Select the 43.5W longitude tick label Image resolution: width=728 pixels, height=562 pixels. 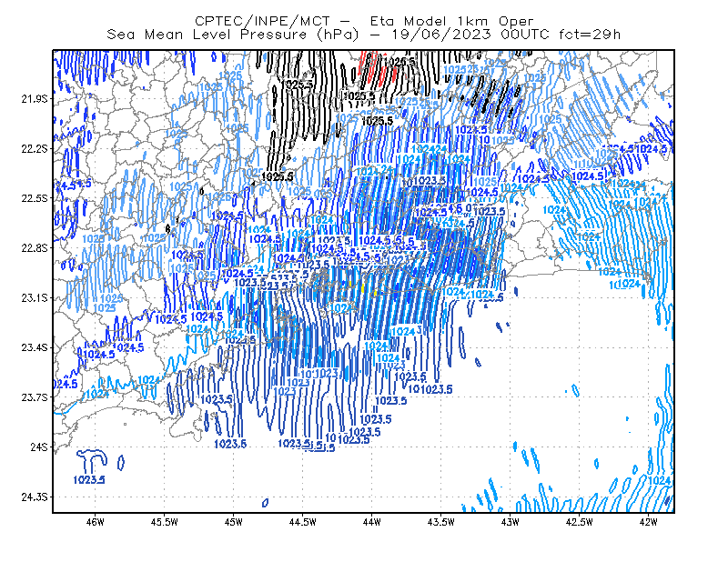click(x=440, y=522)
